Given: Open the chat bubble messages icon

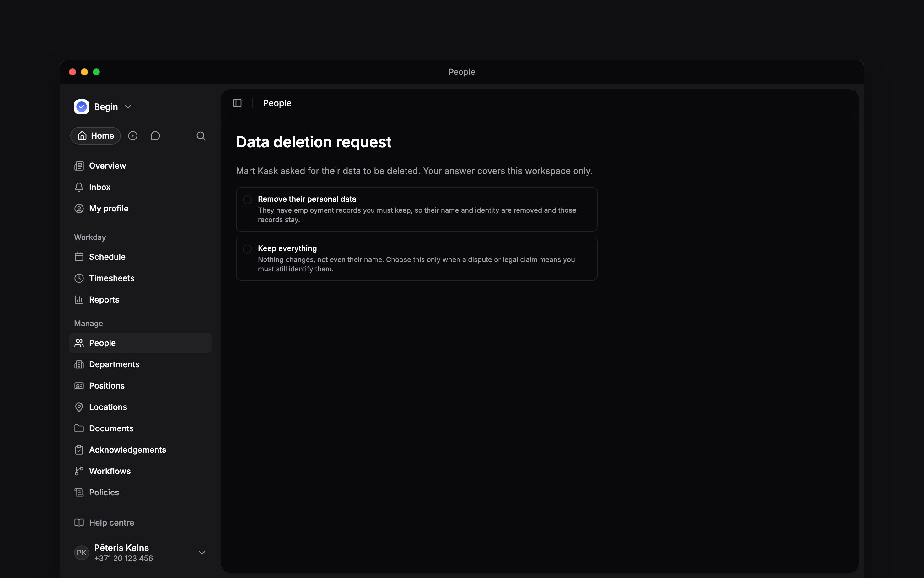Looking at the screenshot, I should pos(155,136).
